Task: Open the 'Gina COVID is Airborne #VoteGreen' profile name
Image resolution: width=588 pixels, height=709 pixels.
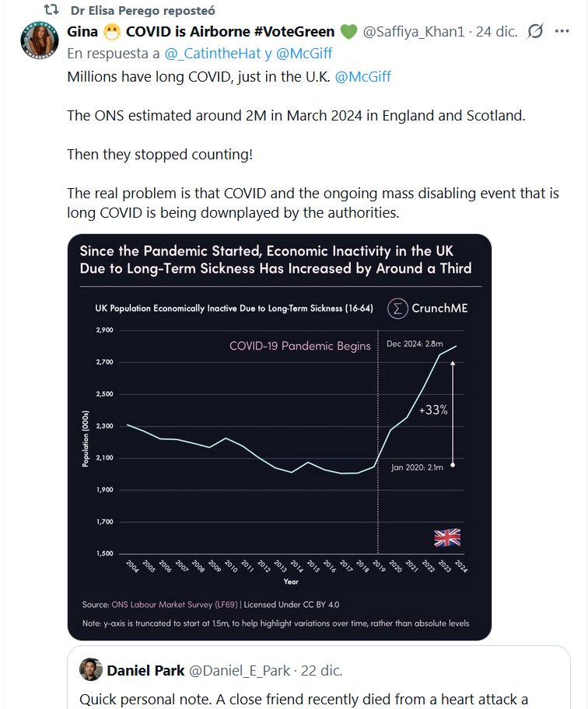Action: tap(201, 32)
